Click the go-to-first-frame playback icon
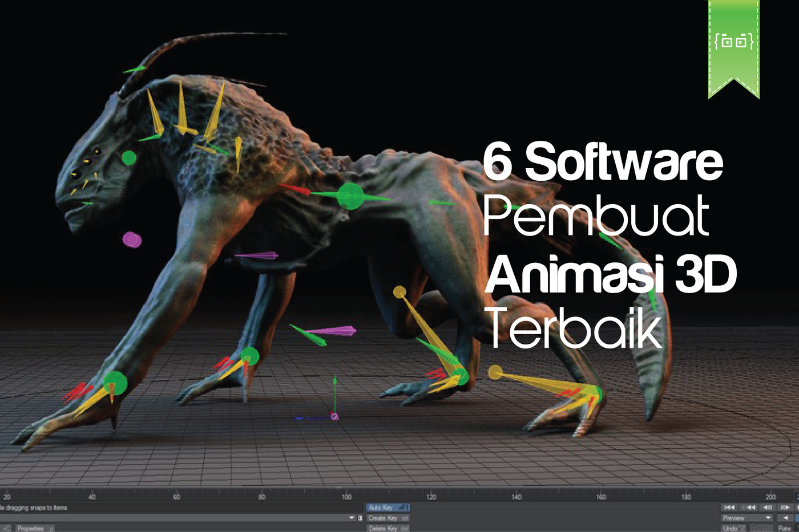799x532 pixels. pyautogui.click(x=729, y=507)
